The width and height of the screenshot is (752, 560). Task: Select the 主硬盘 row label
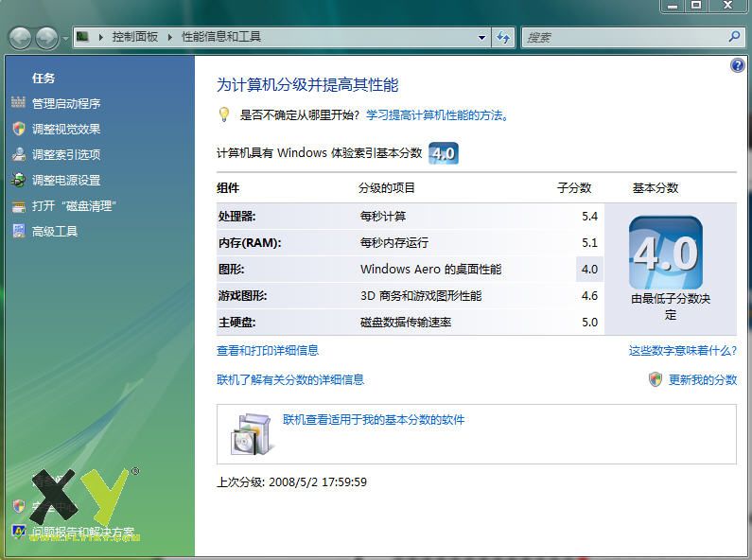[x=236, y=323]
